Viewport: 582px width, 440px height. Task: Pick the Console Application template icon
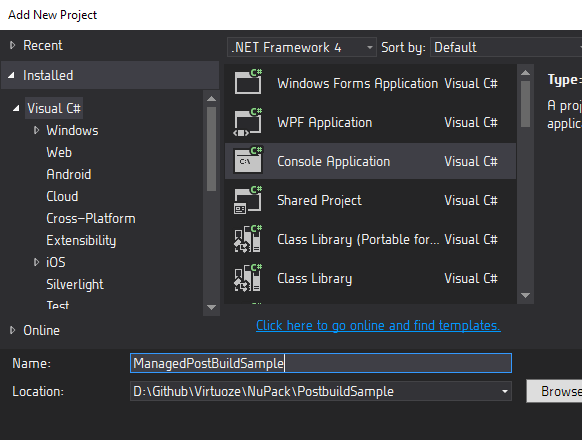248,160
